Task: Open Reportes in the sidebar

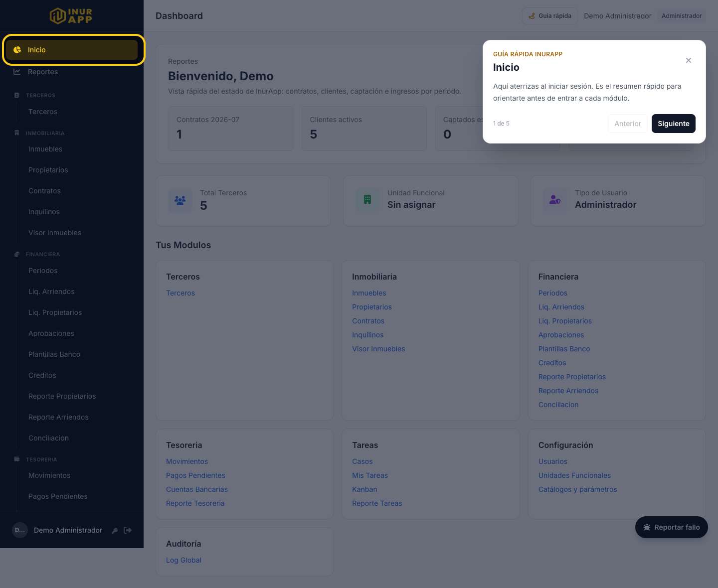Action: 73,72
